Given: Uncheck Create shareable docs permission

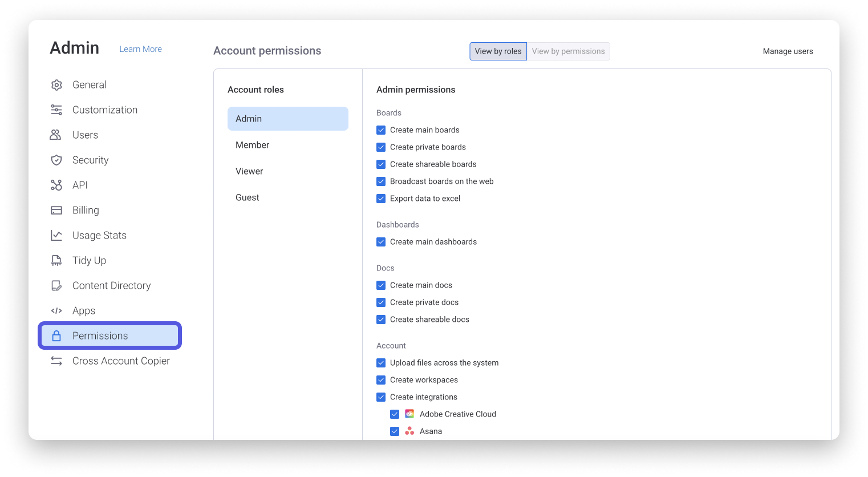Looking at the screenshot, I should pyautogui.click(x=381, y=320).
